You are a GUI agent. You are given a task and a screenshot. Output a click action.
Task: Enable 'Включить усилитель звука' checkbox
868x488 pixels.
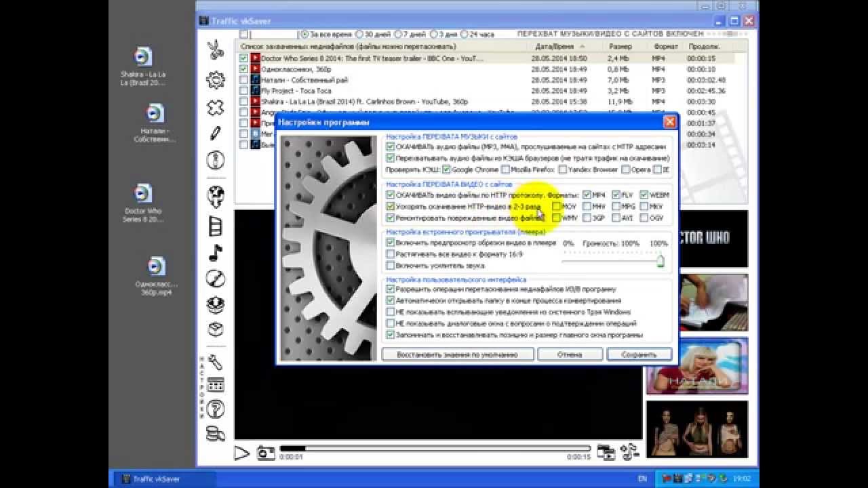tap(390, 266)
